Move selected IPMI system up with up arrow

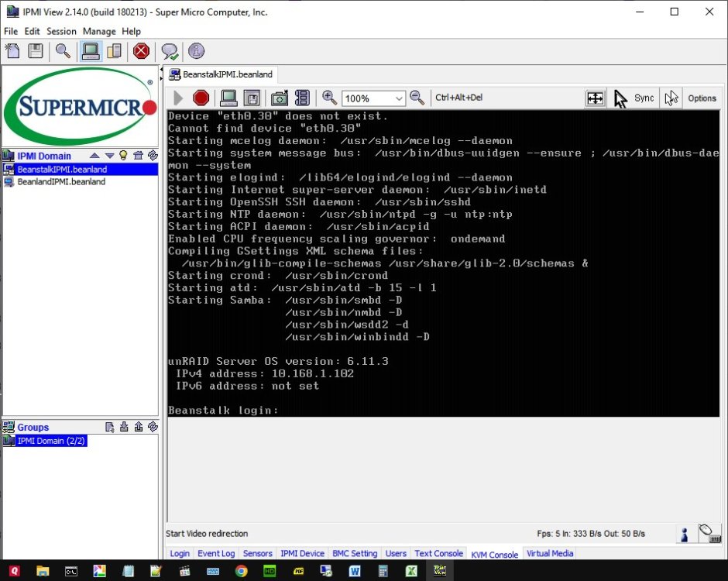click(94, 156)
